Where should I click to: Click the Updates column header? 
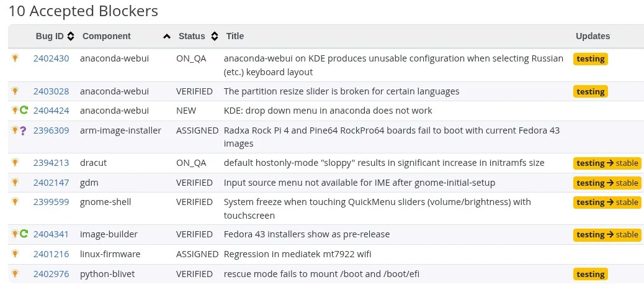[x=593, y=36]
